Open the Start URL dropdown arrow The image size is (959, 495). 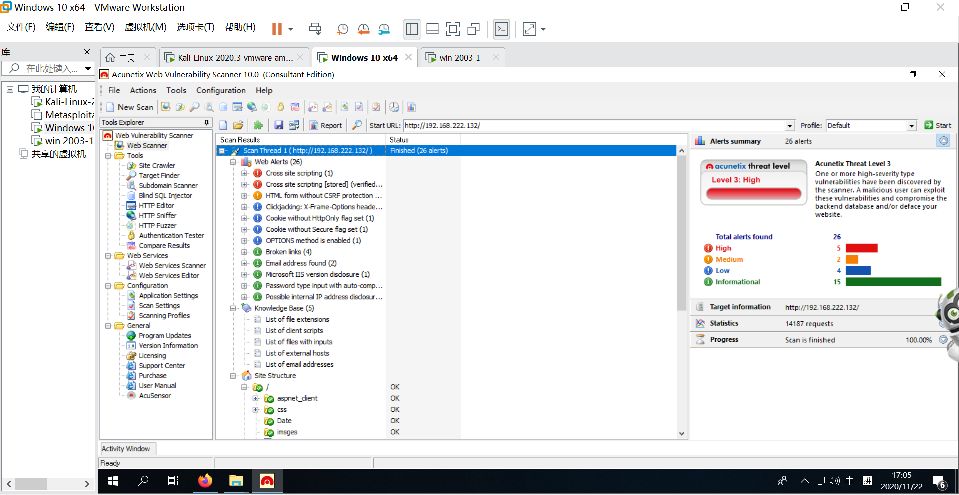pos(792,125)
